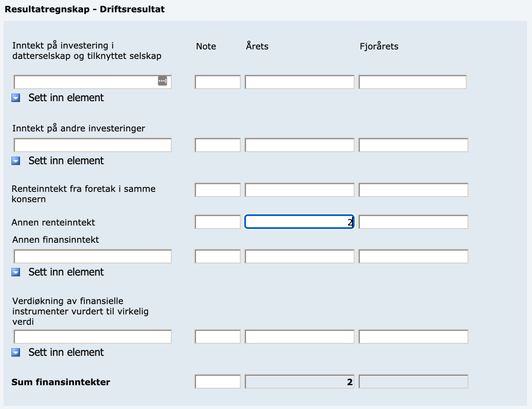The width and height of the screenshot is (532, 409).
Task: Click the blue arrow icon under Verdiøkning section
Action: (x=16, y=352)
